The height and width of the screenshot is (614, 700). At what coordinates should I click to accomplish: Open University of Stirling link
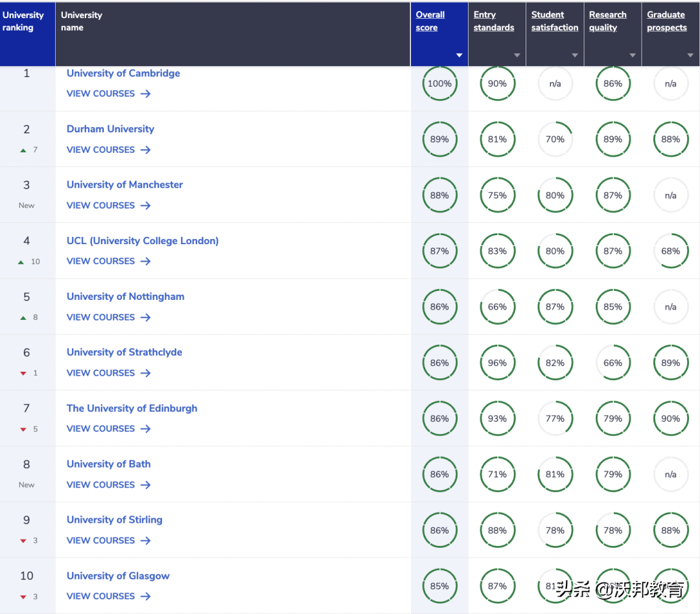tap(114, 520)
